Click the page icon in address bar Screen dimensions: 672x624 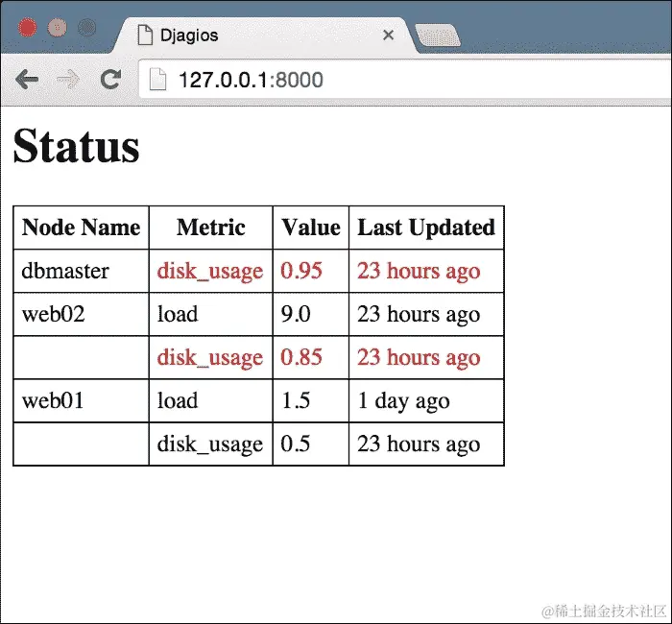(157, 80)
